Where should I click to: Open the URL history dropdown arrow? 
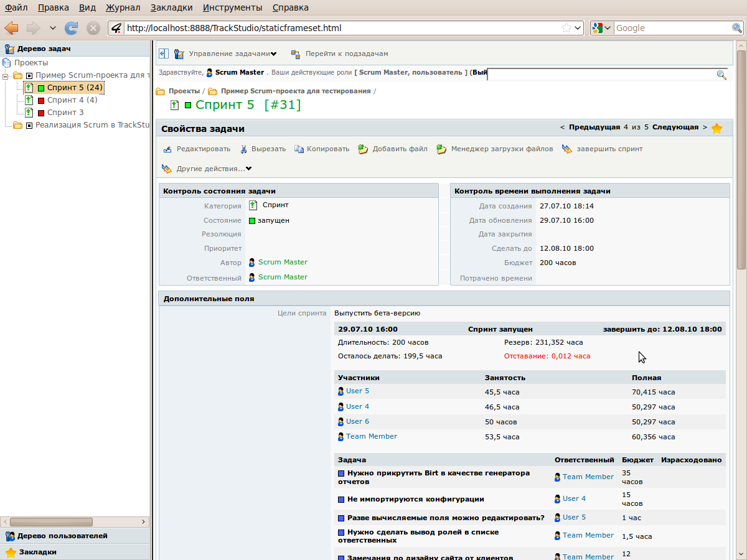click(578, 28)
